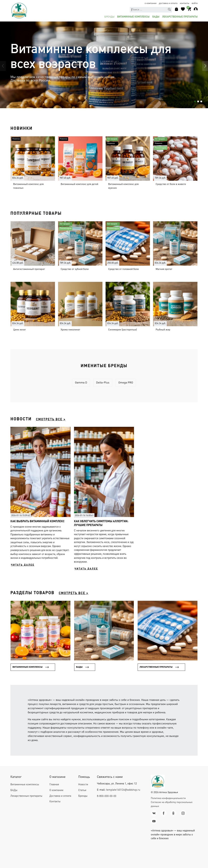Go to next slide with right arrow
208x868 pixels.
click(205, 66)
